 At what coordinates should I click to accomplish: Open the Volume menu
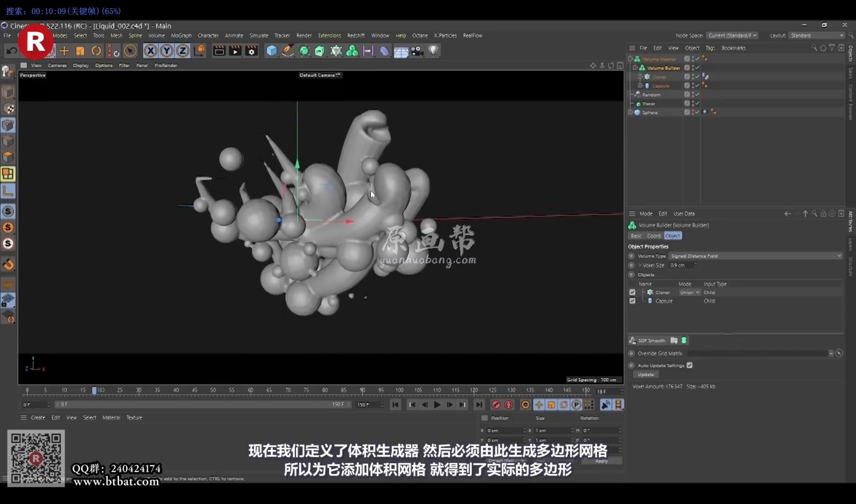pos(157,35)
